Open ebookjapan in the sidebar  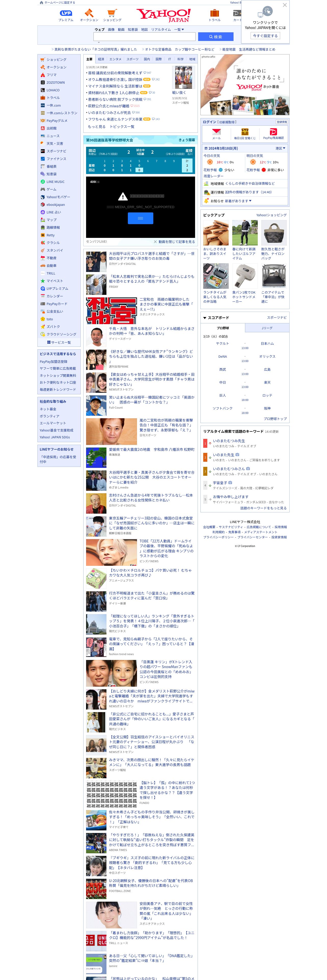(56, 205)
